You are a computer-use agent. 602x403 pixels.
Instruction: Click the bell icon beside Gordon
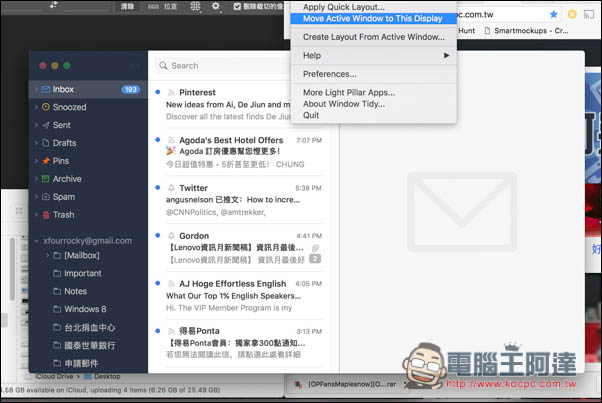171,236
